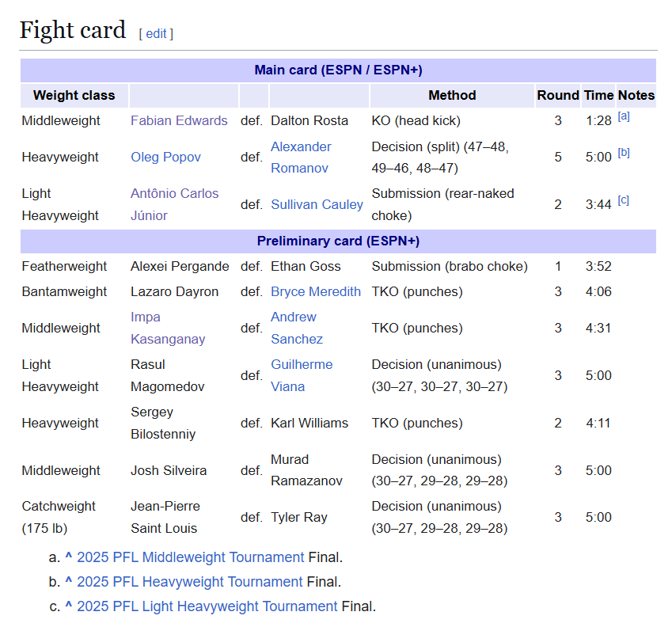Click Jean-Pierre Saint Louis name cell
This screenshot has height=627, width=672.
click(x=165, y=517)
